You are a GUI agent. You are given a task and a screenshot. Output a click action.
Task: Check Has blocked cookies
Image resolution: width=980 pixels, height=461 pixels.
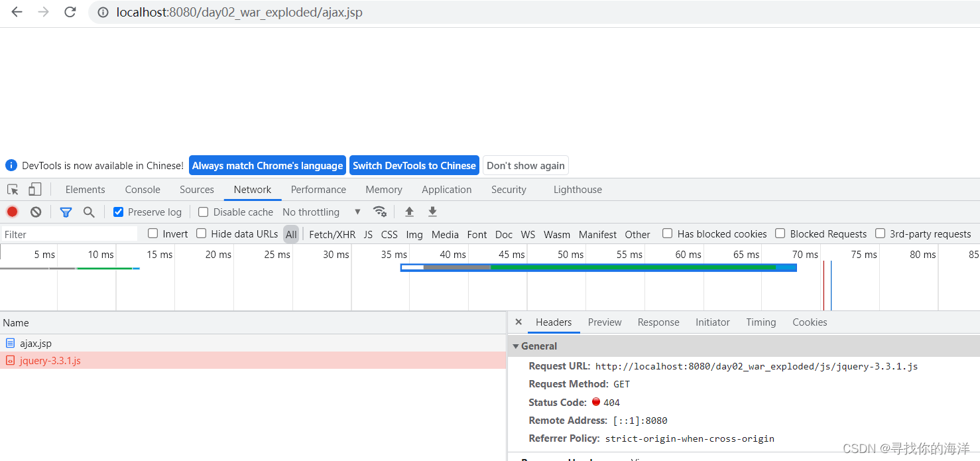tap(668, 233)
